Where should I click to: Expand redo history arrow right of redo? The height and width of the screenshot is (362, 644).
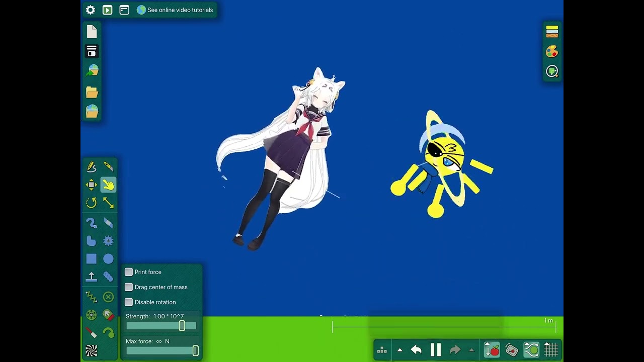pyautogui.click(x=471, y=350)
